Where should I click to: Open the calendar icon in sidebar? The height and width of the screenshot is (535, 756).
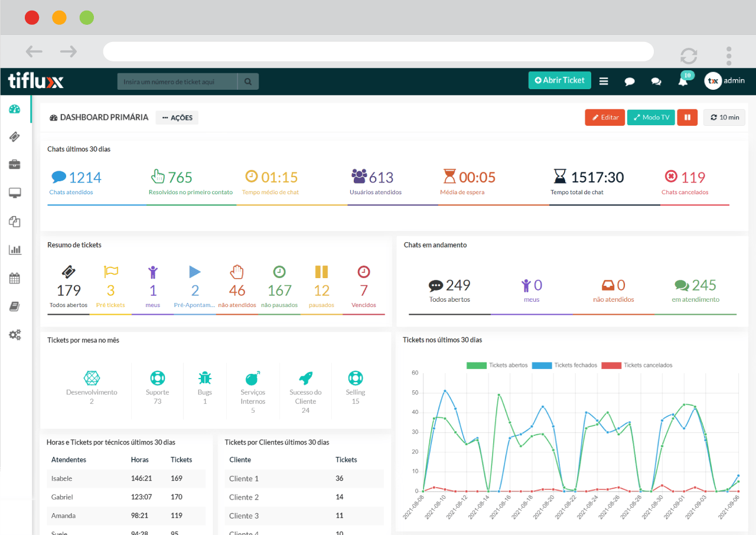15,278
